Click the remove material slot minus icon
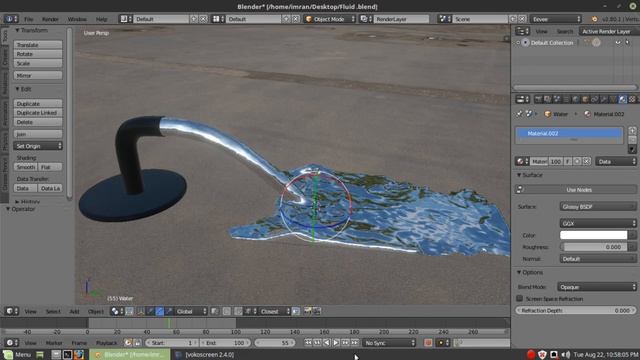 point(632,140)
